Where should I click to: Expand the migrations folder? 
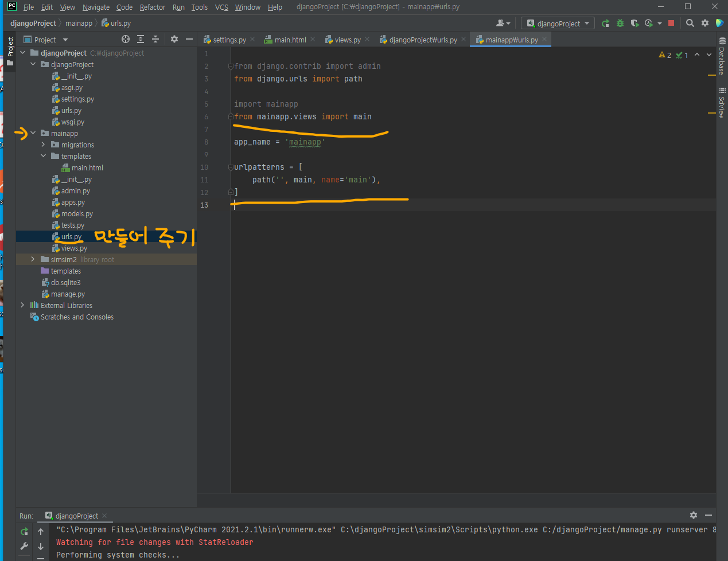point(43,145)
